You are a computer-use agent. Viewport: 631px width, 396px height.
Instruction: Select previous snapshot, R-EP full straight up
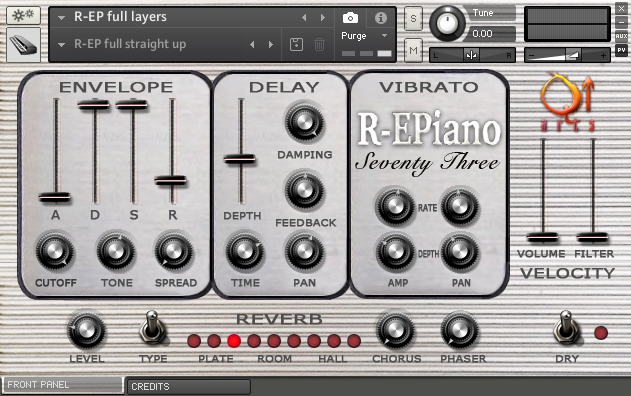click(x=252, y=44)
